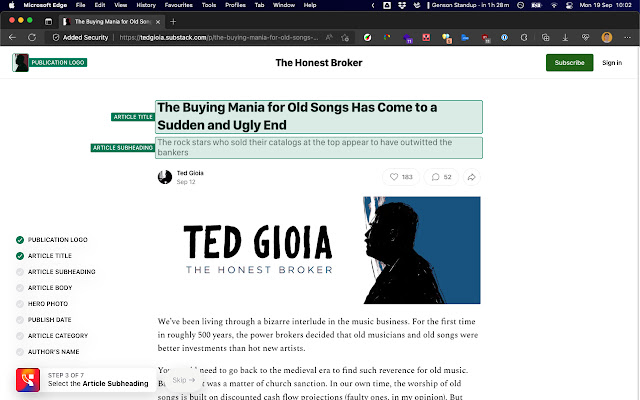Click the Hero Photo checklist item
The width and height of the screenshot is (640, 400).
(x=42, y=304)
